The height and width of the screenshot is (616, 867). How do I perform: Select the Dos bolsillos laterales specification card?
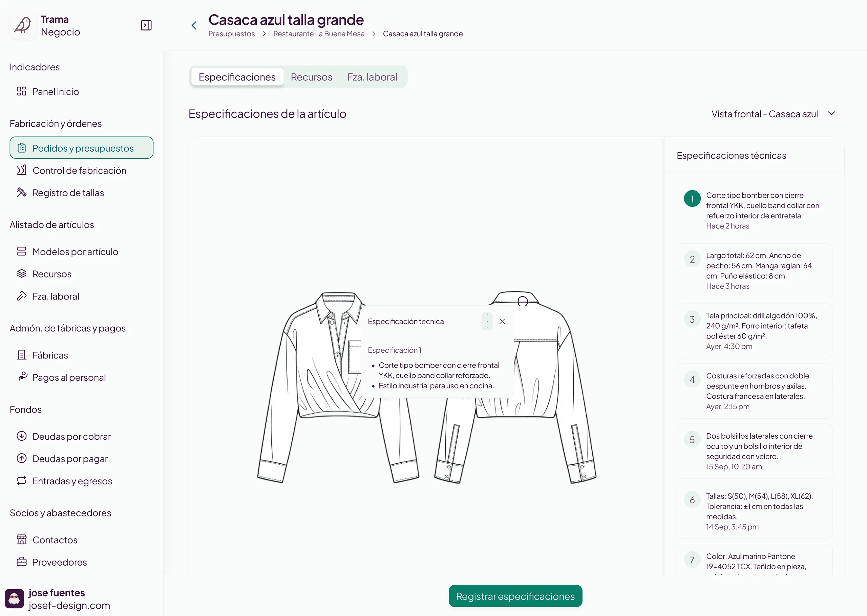[754, 451]
